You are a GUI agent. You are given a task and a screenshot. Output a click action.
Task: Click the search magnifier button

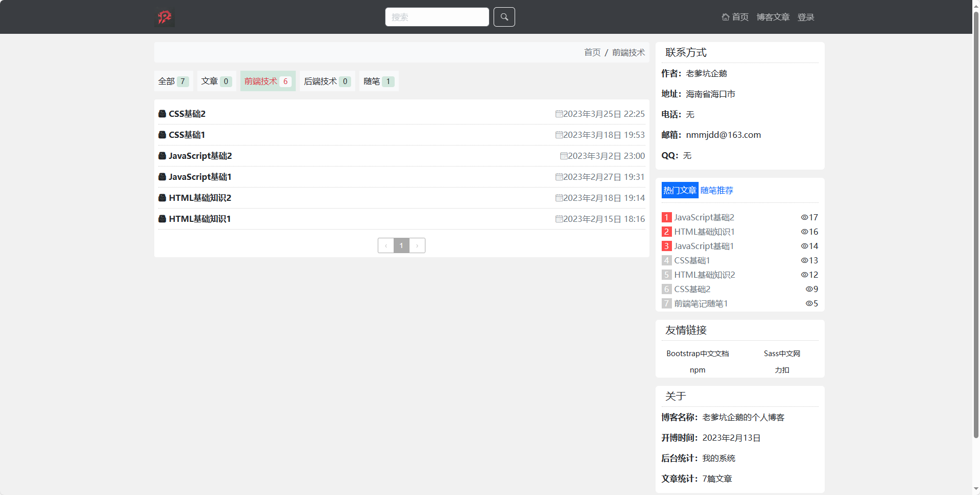click(x=504, y=17)
